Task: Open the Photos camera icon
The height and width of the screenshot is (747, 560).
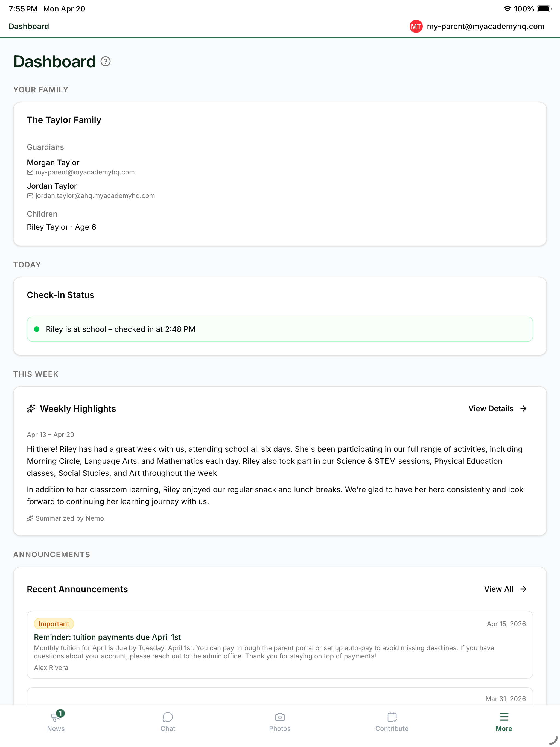Action: [x=280, y=717]
